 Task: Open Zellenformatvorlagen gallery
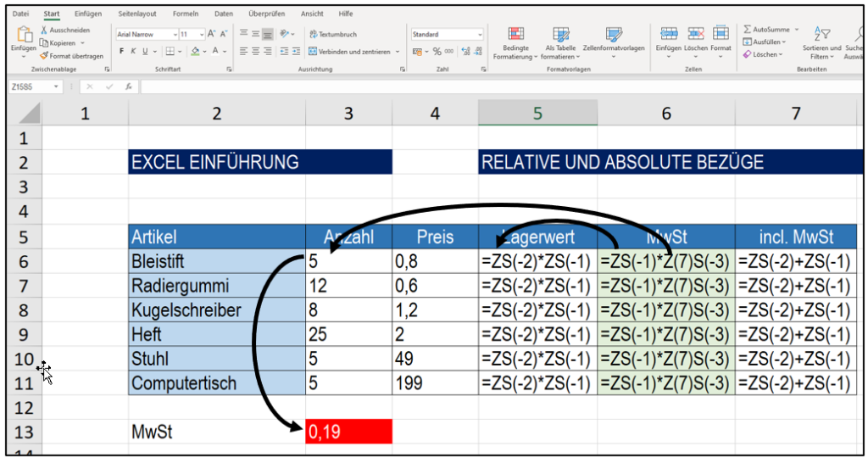[614, 43]
